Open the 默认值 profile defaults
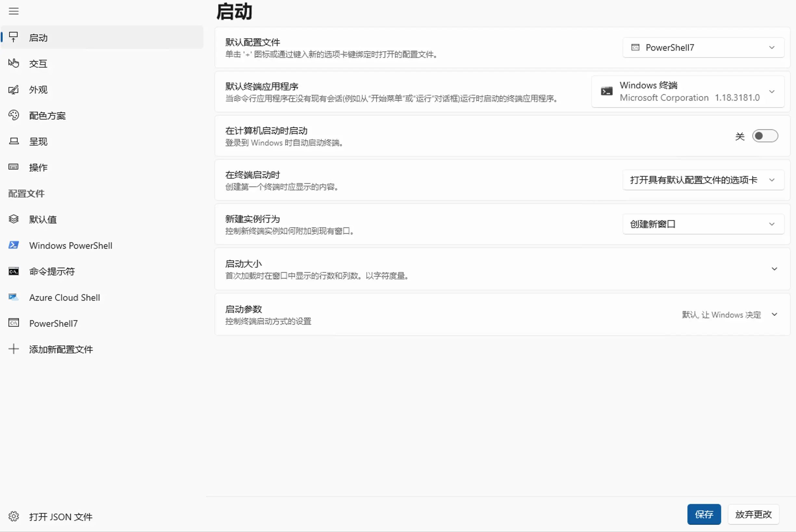 pyautogui.click(x=102, y=220)
